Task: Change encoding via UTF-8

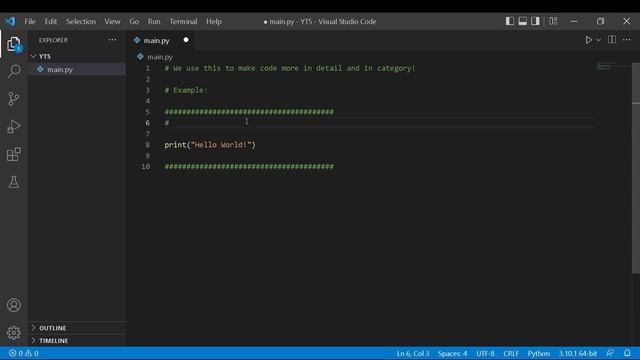Action: (485, 353)
